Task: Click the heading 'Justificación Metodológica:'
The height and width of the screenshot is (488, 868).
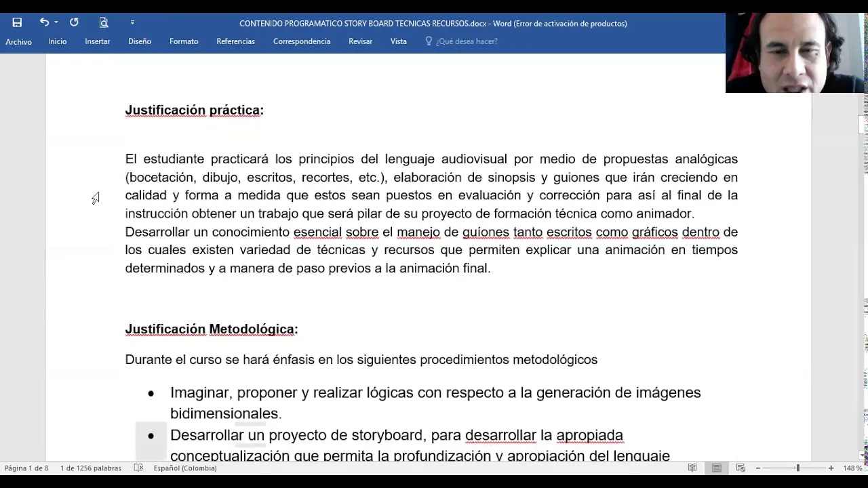Action: coord(212,329)
